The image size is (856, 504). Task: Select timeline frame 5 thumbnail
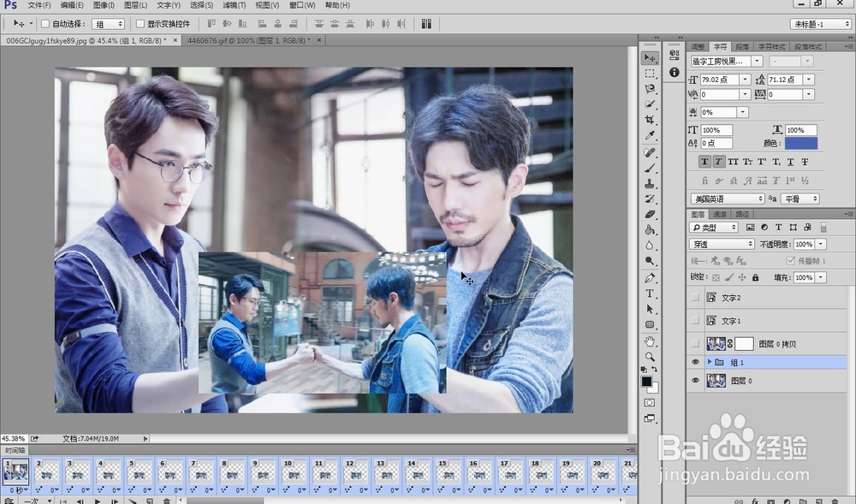click(140, 472)
